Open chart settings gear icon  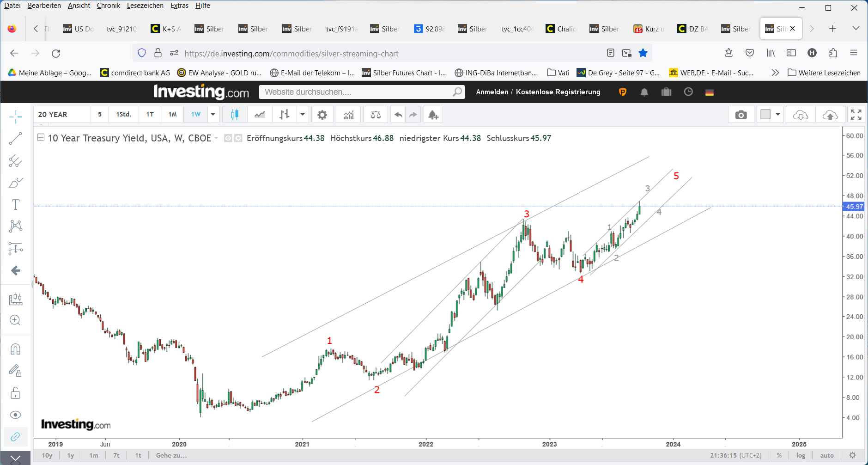pyautogui.click(x=322, y=115)
